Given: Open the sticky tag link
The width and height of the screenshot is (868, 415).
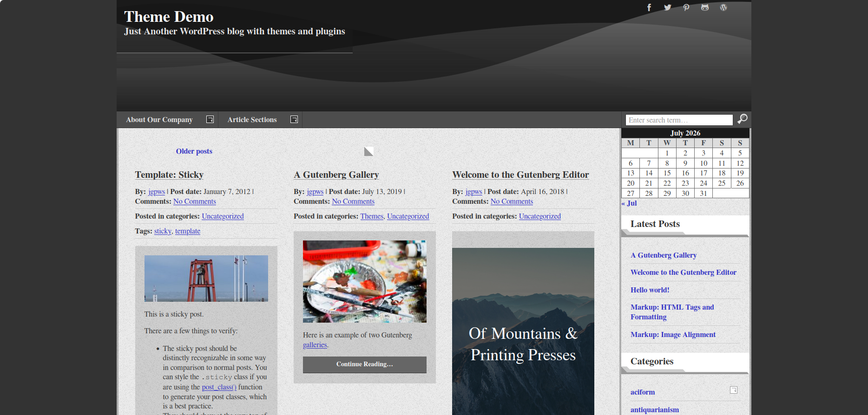Looking at the screenshot, I should pyautogui.click(x=163, y=231).
